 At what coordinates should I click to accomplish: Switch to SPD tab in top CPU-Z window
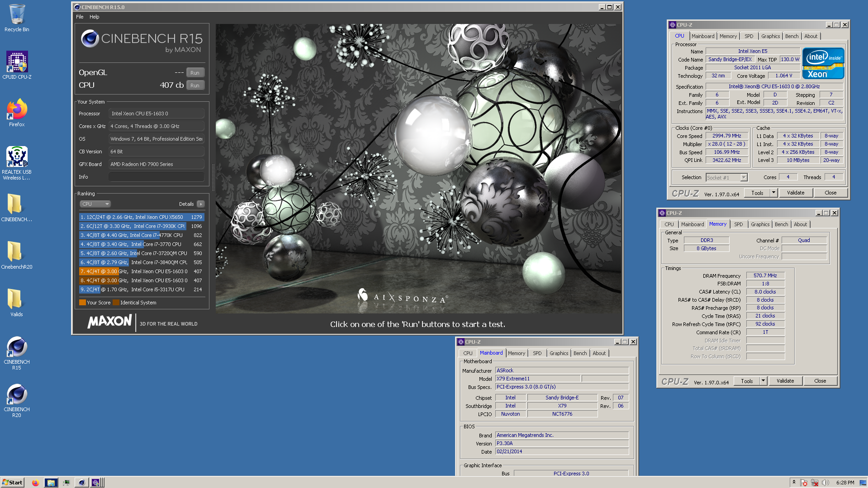pos(749,36)
